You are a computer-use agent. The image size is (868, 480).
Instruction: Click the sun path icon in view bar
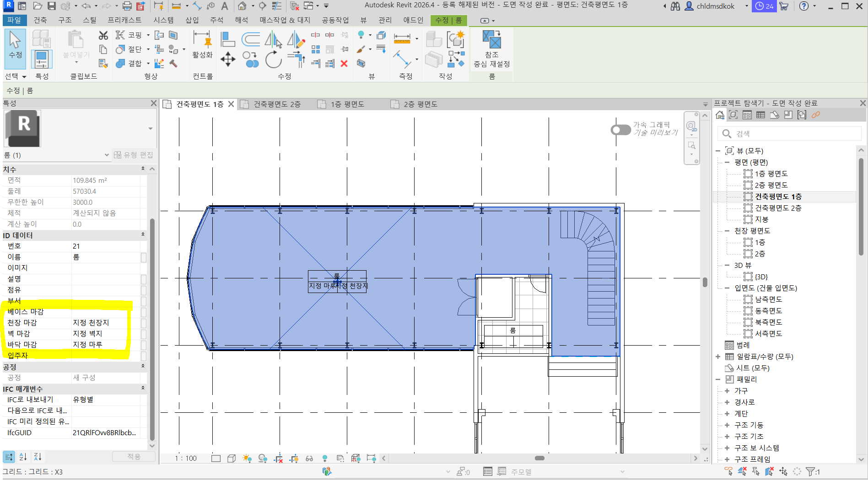247,458
